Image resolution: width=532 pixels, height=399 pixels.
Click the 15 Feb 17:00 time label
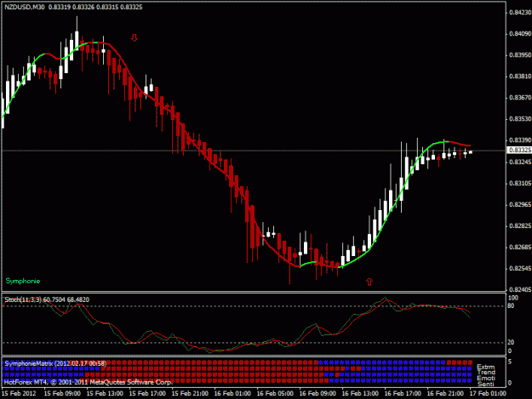[147, 394]
